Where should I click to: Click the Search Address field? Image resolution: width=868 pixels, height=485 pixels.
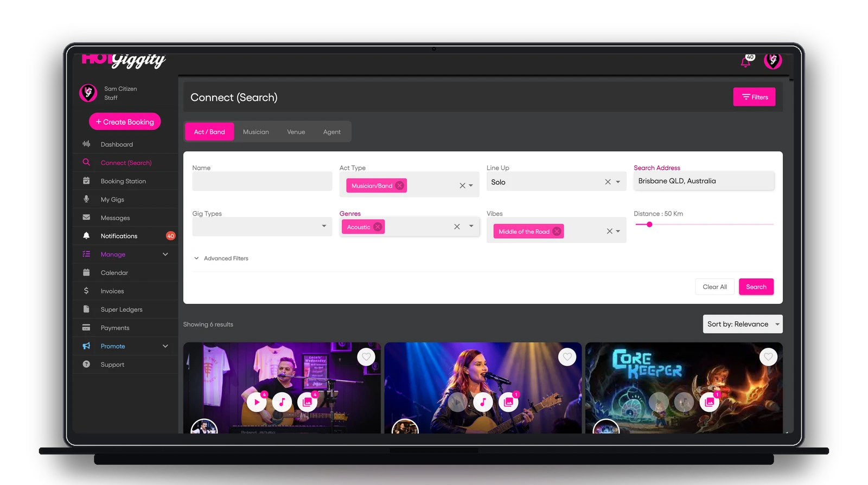tap(704, 181)
